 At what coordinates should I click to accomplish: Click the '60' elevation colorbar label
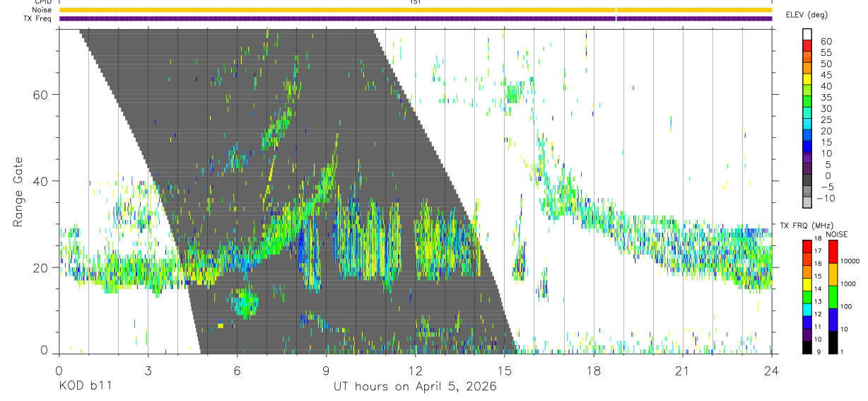pyautogui.click(x=825, y=41)
